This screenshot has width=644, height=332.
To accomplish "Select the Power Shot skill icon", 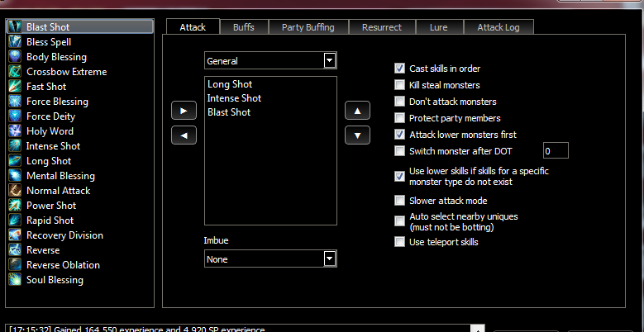I will [15, 206].
